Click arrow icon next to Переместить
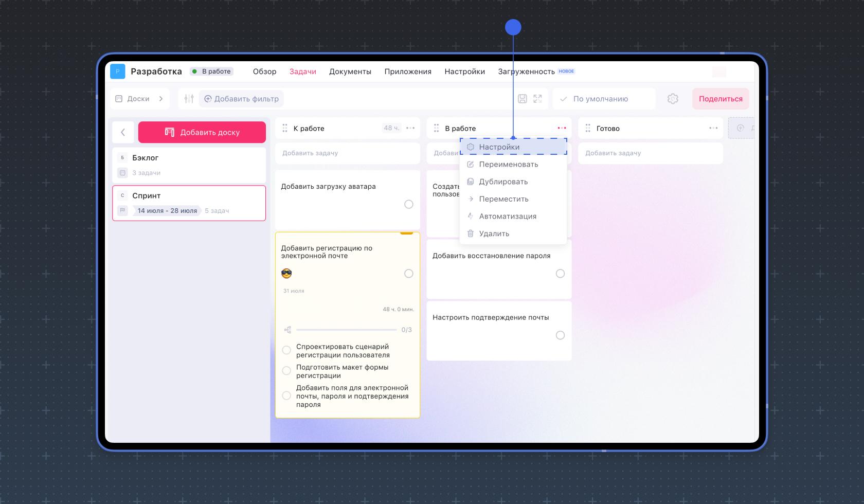Image resolution: width=864 pixels, height=504 pixels. pos(470,199)
